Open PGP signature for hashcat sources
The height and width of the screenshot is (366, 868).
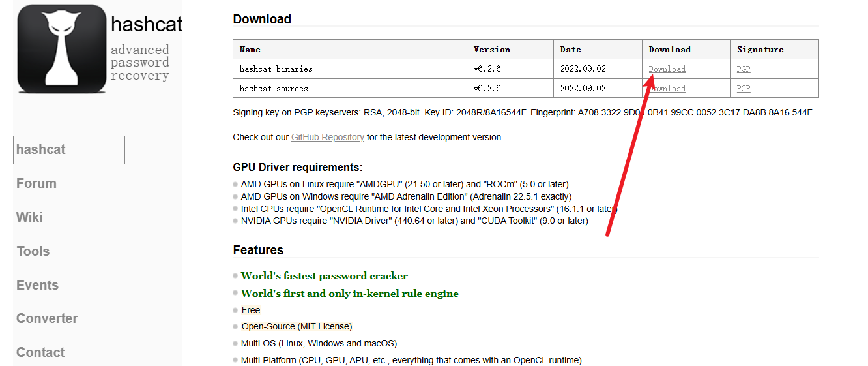(744, 89)
